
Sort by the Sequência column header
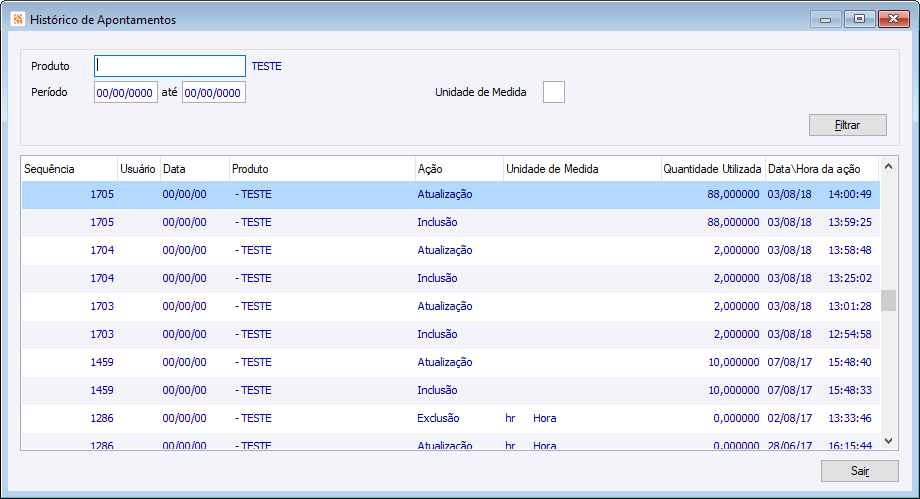(x=69, y=169)
